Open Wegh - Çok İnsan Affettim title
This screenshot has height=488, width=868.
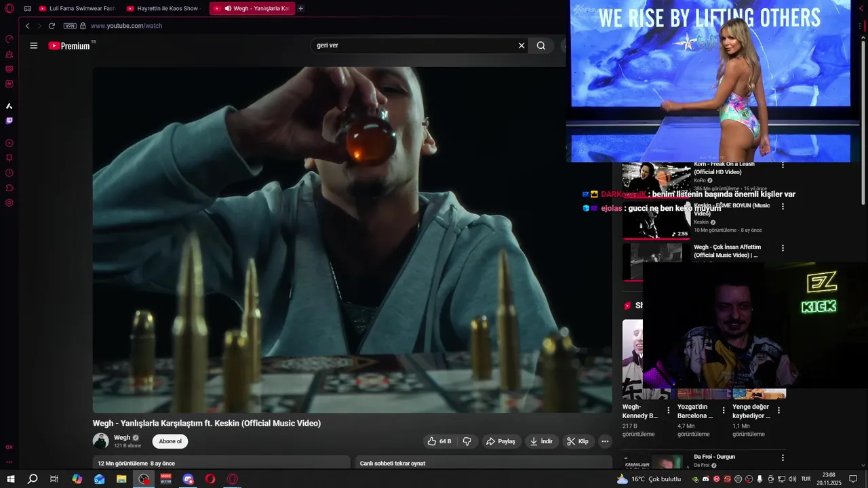[728, 251]
